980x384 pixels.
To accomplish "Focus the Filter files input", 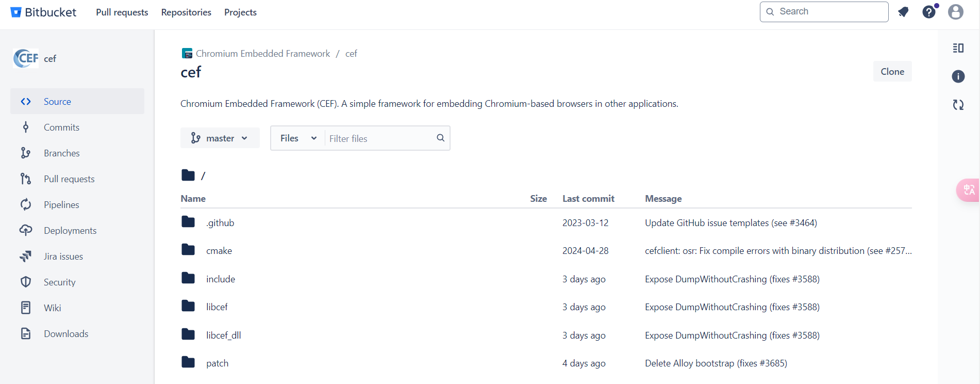I will point(380,138).
